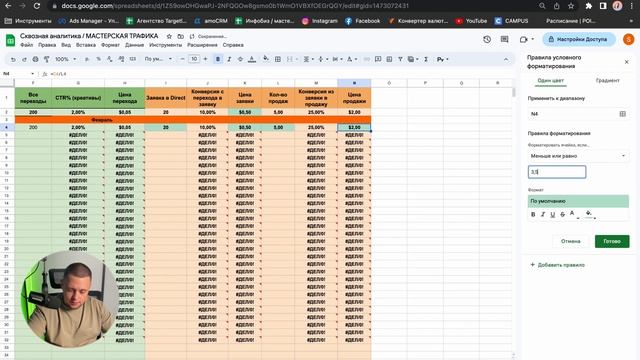Decrease font size with minus button
Image resolution: width=640 pixels, height=360 pixels.
point(182,59)
